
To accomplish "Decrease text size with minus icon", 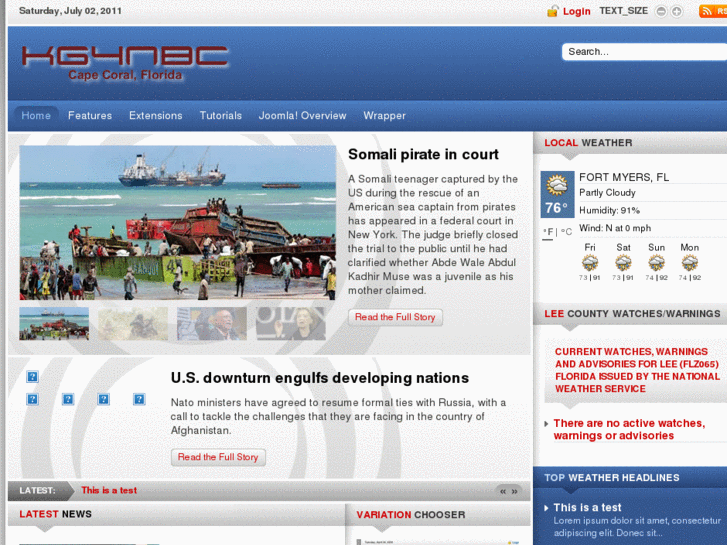I will point(661,11).
